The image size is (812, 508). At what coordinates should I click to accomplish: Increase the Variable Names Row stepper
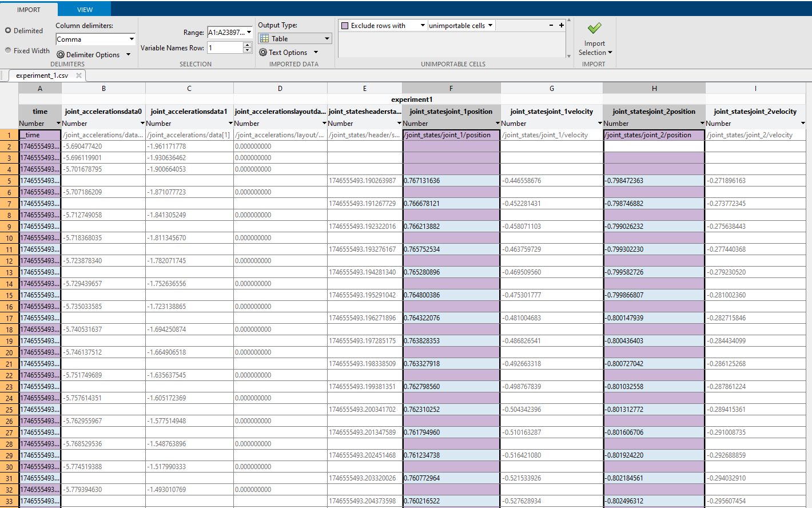tap(247, 45)
